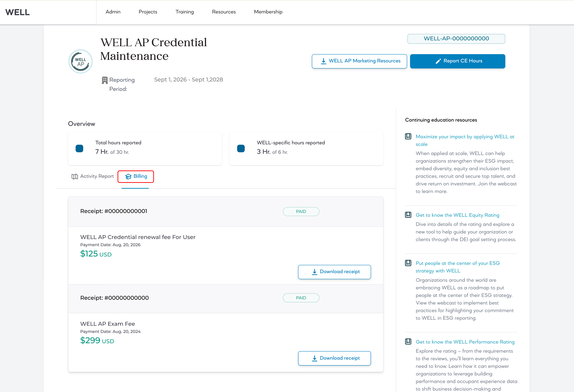The image size is (574, 392).
Task: Click the WELL AP Exam Fee title
Action: tap(108, 324)
